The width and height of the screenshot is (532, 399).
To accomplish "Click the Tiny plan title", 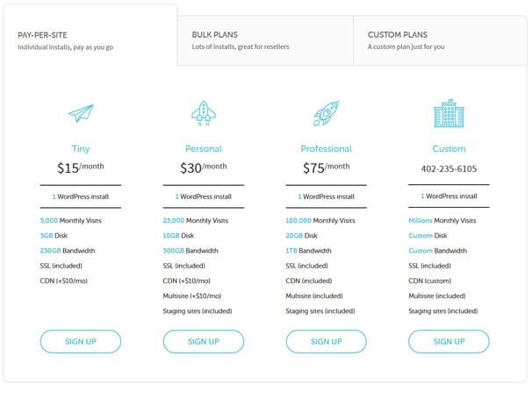I will (x=81, y=149).
